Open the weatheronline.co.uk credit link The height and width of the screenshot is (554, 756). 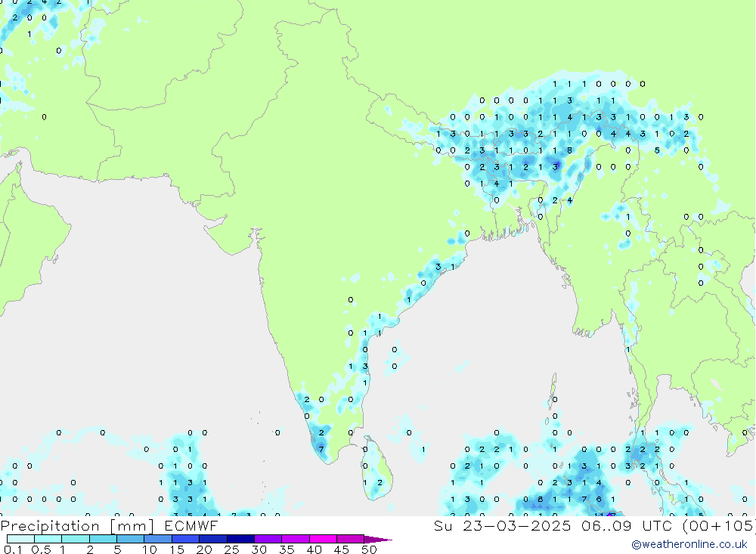click(689, 544)
